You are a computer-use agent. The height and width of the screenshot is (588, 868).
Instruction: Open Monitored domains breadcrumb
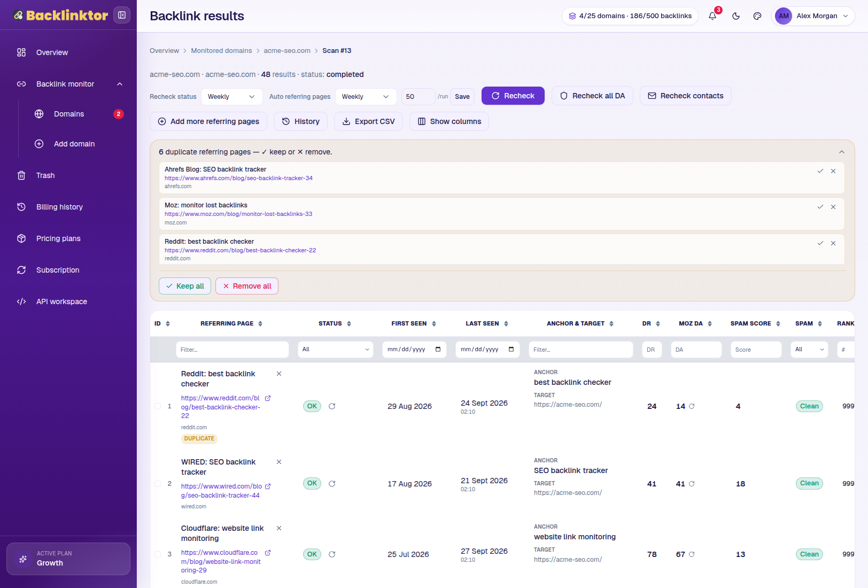(x=221, y=51)
